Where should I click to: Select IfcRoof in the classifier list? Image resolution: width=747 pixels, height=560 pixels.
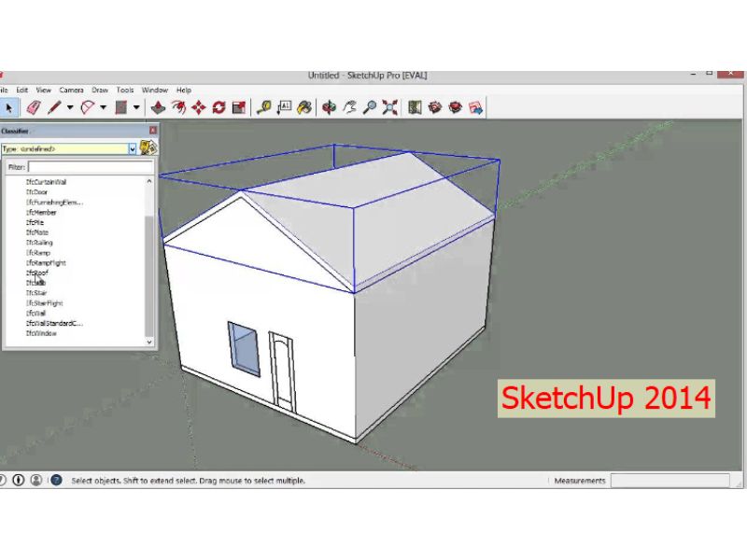click(38, 273)
